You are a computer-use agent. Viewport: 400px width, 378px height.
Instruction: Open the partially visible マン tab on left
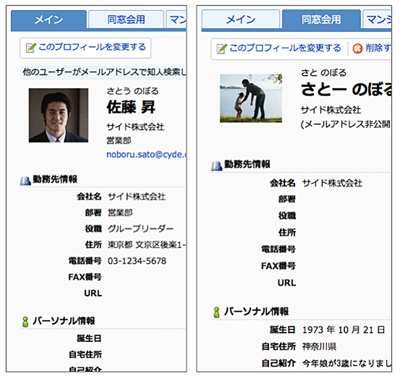point(176,20)
